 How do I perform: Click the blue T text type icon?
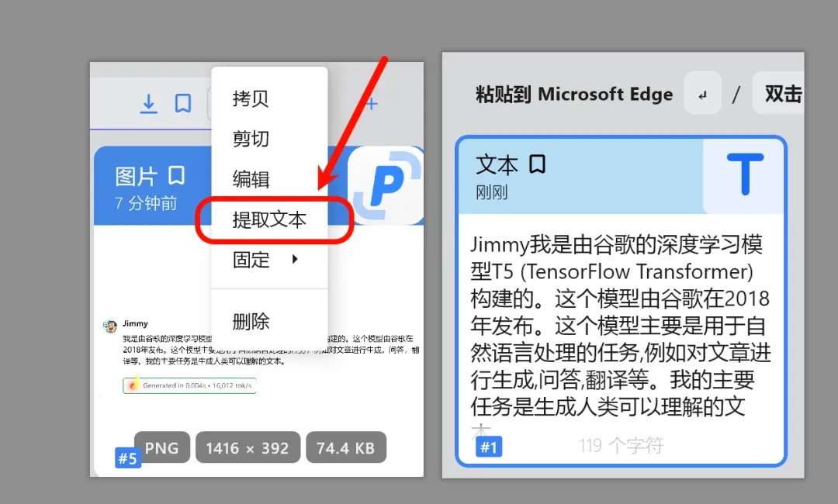click(x=746, y=174)
